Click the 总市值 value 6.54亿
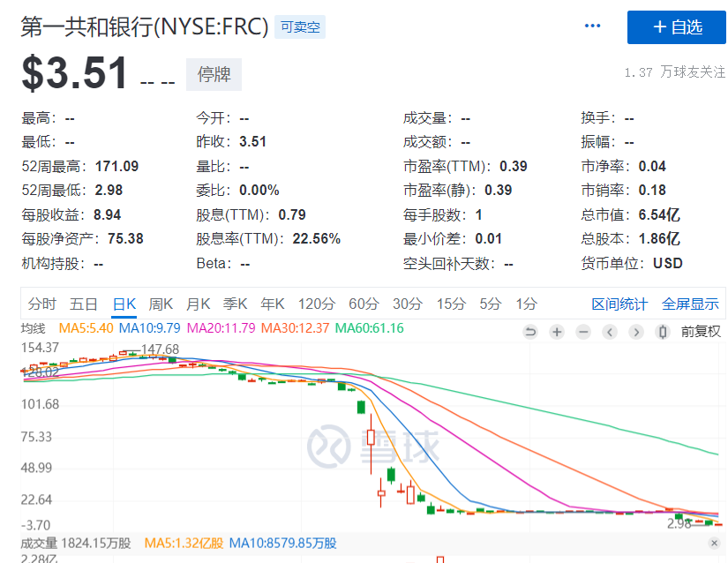Viewport: 728px width, 563px height. pos(659,215)
